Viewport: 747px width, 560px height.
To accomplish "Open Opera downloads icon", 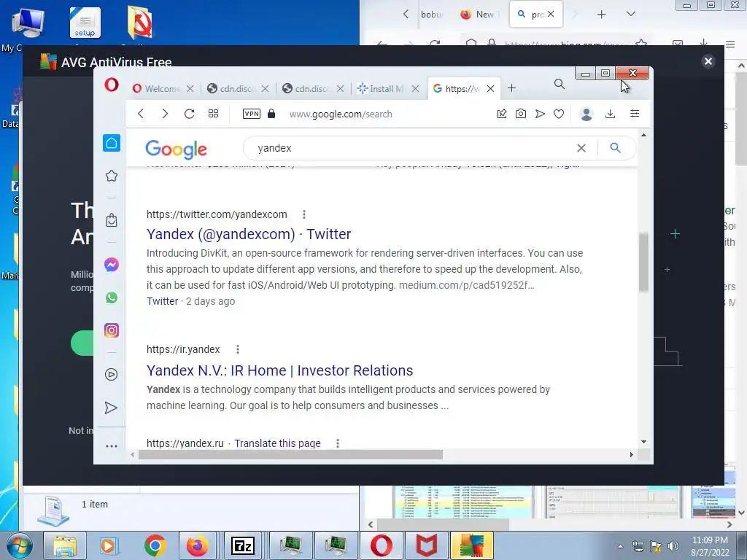I will pyautogui.click(x=611, y=114).
